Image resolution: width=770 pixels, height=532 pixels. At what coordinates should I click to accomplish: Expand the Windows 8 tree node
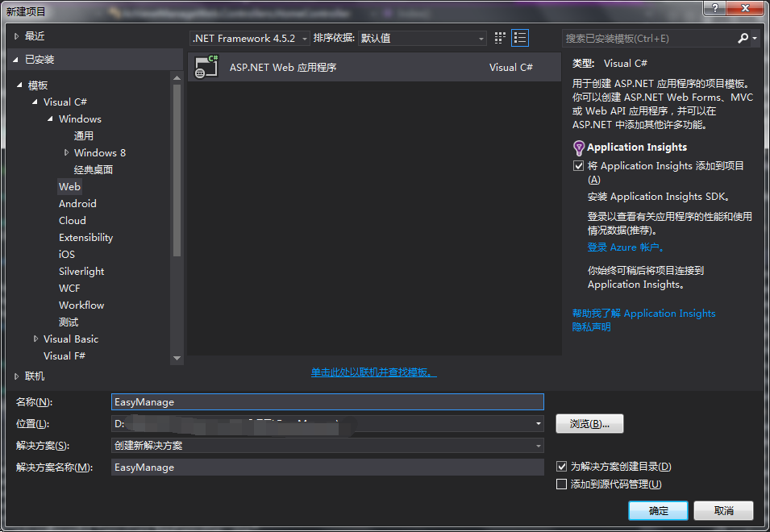[x=66, y=152]
